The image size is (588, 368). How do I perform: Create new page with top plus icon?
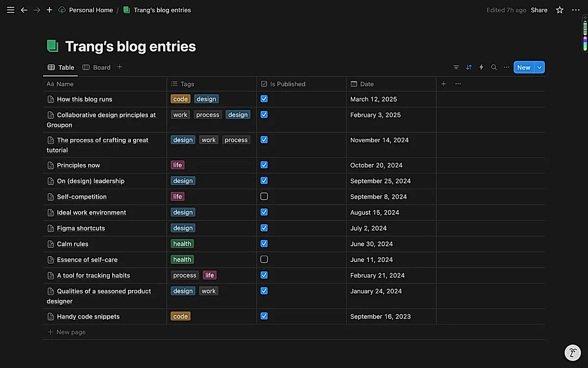[x=49, y=10]
